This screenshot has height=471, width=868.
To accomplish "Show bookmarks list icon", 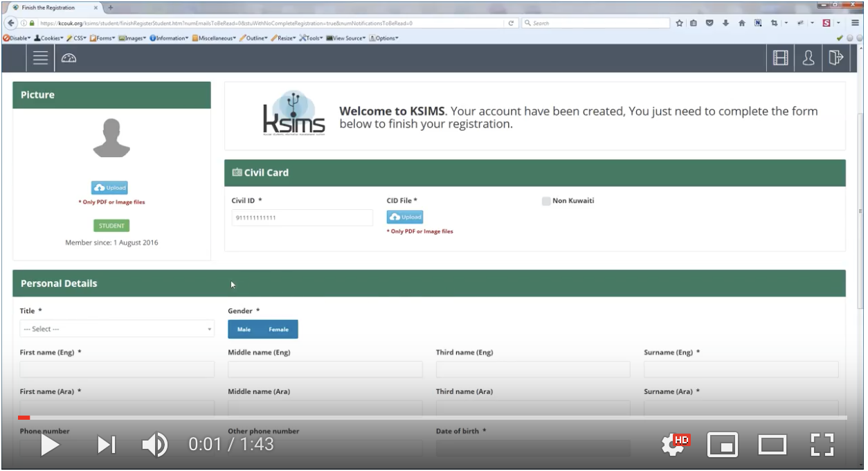I will (694, 23).
